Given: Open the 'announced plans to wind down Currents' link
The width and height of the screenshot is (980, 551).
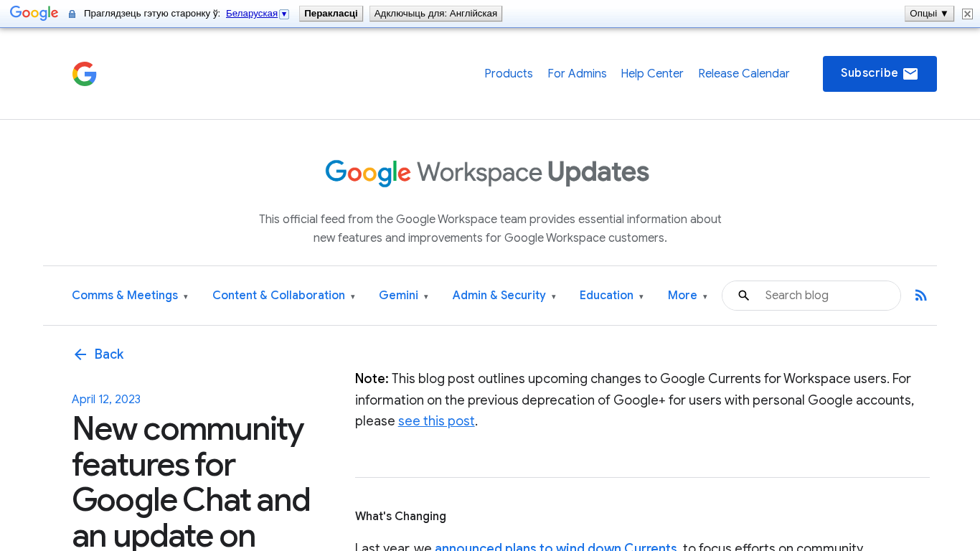Looking at the screenshot, I should pos(556,547).
